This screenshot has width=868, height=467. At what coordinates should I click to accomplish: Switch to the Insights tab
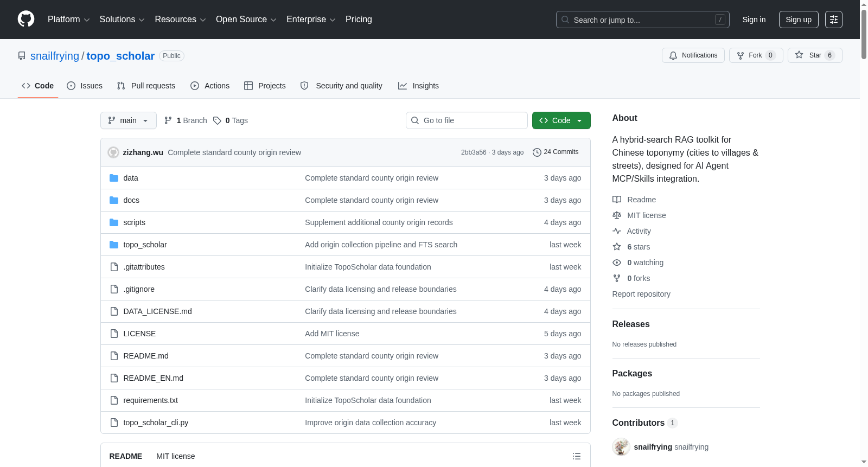[x=418, y=86]
